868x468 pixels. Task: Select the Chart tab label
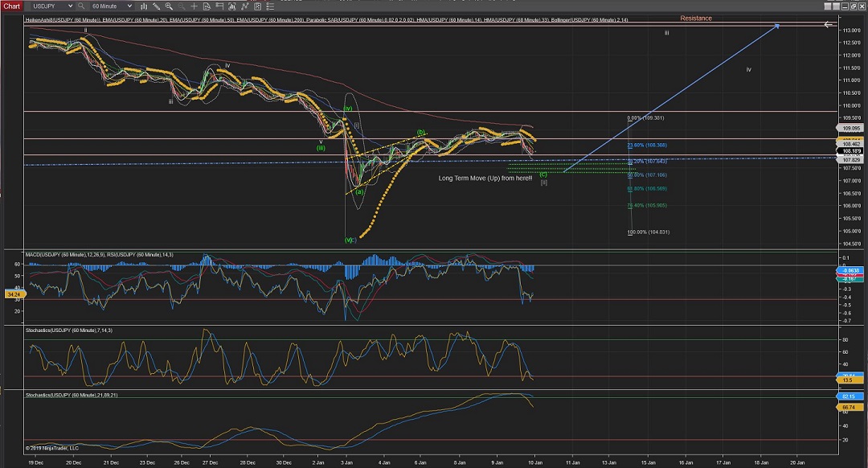11,6
